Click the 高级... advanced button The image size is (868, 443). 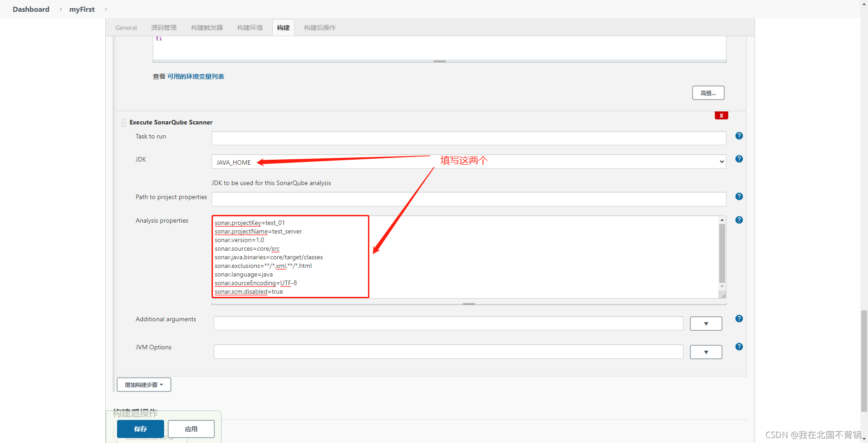click(708, 93)
